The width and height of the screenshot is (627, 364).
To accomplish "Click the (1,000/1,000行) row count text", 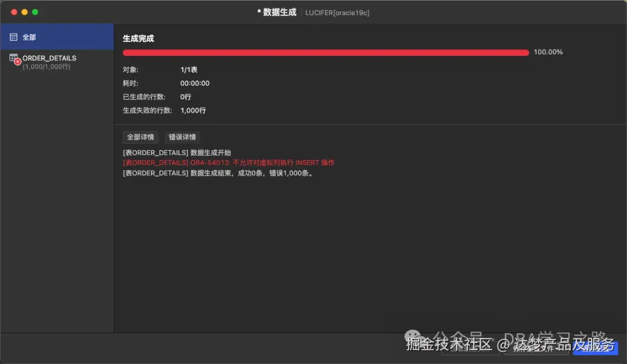I will point(46,67).
